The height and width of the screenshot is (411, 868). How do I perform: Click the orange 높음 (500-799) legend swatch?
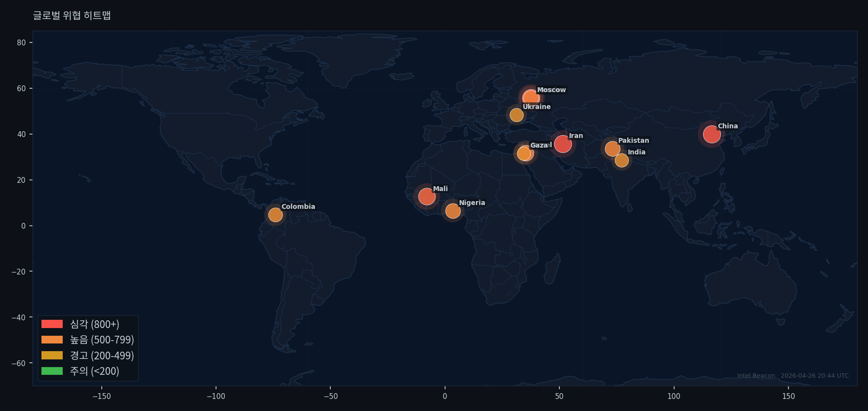(52, 340)
